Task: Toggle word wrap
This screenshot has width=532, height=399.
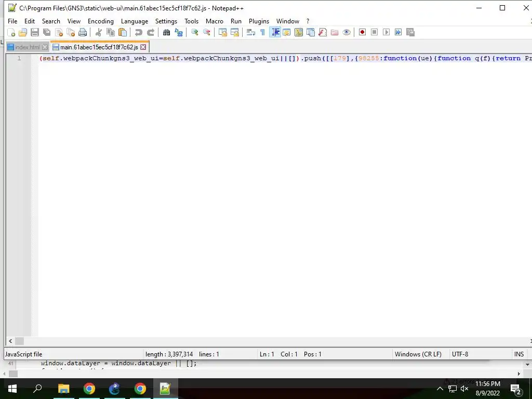Action: 251,32
